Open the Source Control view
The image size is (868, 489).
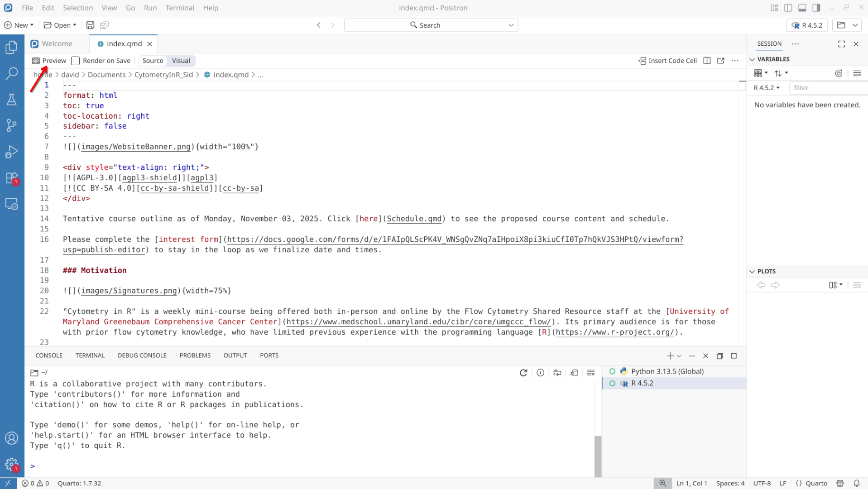[x=12, y=125]
